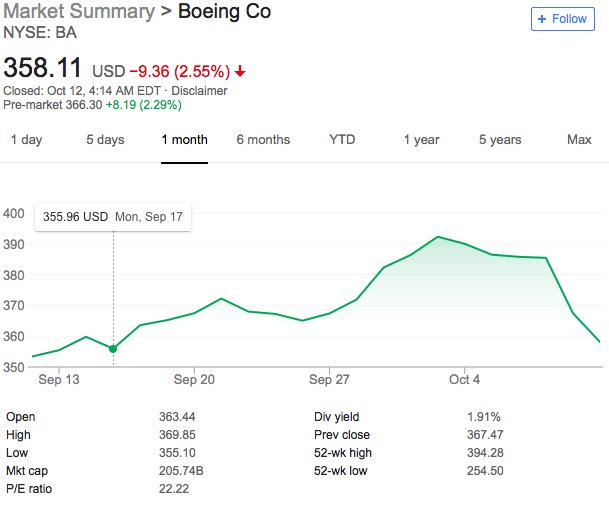Select the 5 days range tab
The image size is (609, 509).
(105, 139)
